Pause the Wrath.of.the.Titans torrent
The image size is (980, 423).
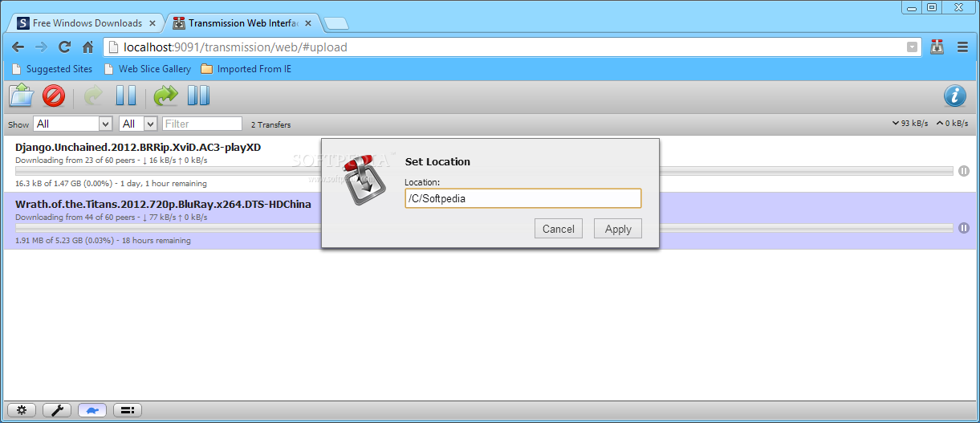point(964,228)
